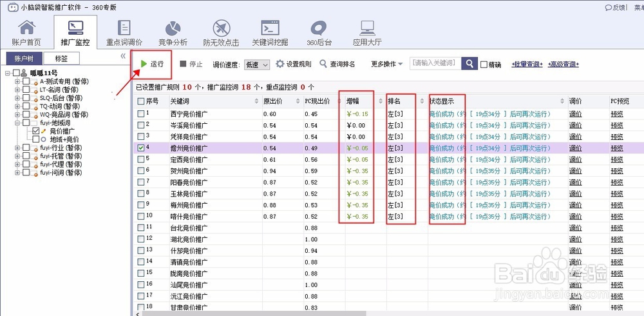Expand the A-测试专用 tree node
Viewport: 644px width, 316px height.
(x=17, y=81)
